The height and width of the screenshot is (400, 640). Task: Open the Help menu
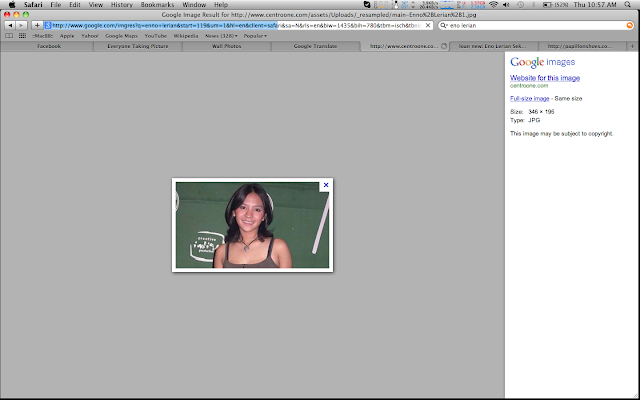(221, 5)
